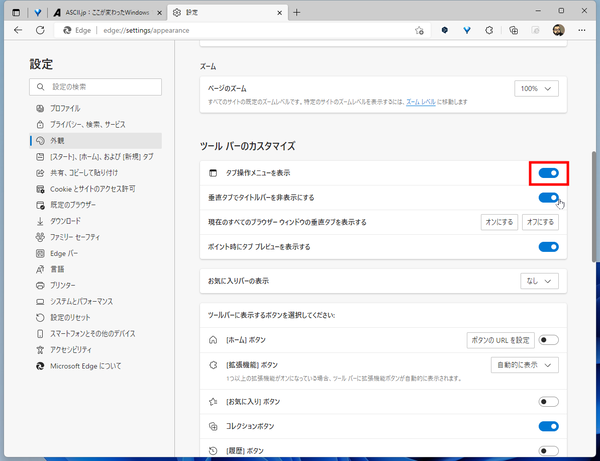Open the tab actions menu icon
This screenshot has height=461, width=600.
[12, 11]
